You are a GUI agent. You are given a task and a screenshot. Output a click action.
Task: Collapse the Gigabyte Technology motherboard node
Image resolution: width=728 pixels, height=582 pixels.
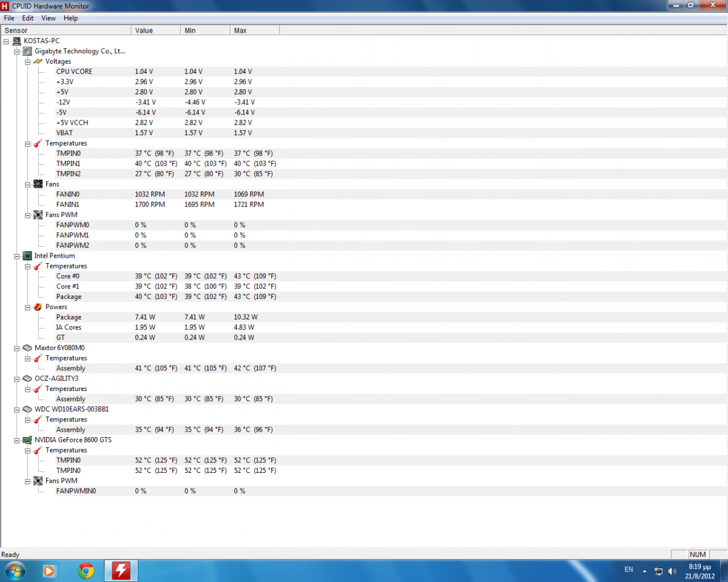click(x=17, y=52)
